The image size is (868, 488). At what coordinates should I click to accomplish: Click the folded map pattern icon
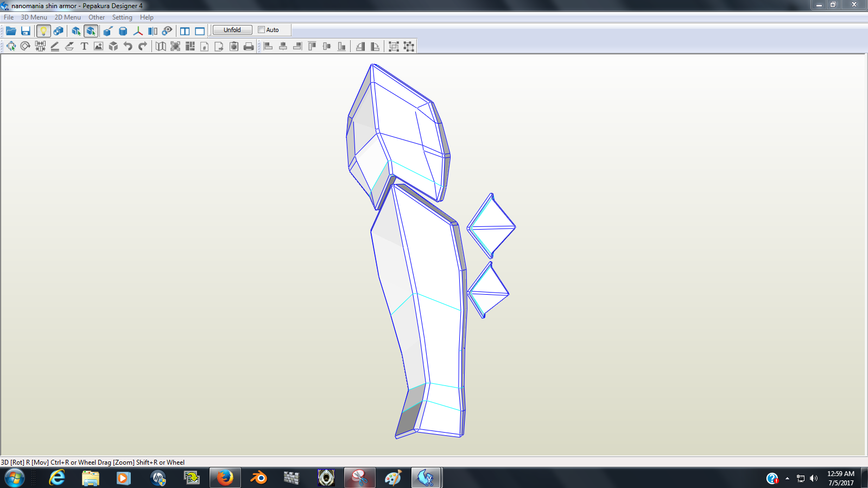[161, 46]
